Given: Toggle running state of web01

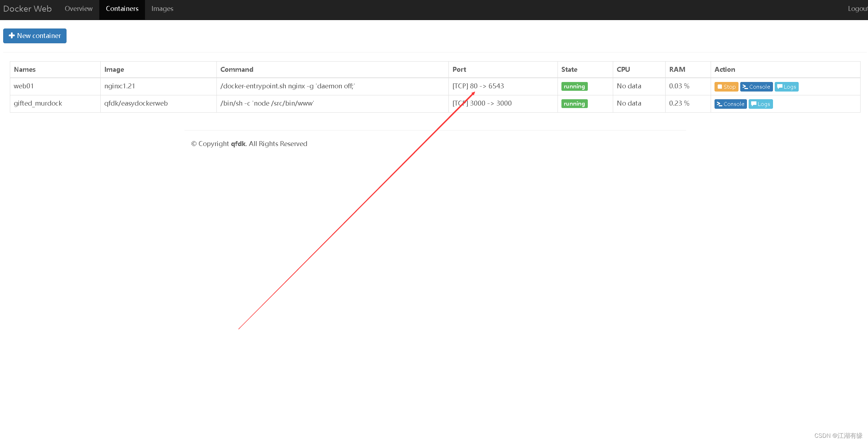Looking at the screenshot, I should click(x=726, y=86).
